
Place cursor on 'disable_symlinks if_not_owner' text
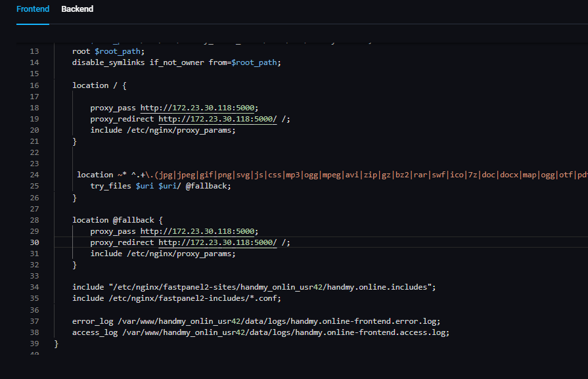(x=138, y=62)
